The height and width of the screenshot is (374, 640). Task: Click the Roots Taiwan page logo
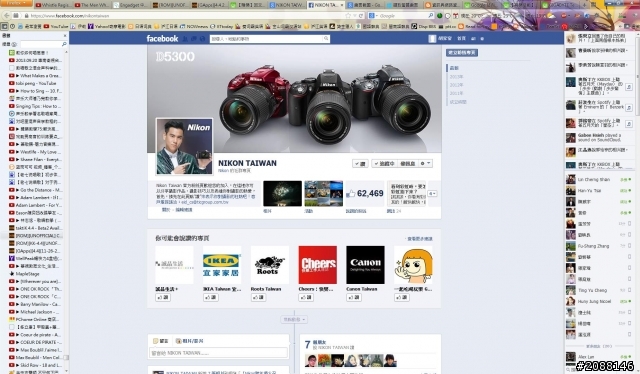[270, 265]
